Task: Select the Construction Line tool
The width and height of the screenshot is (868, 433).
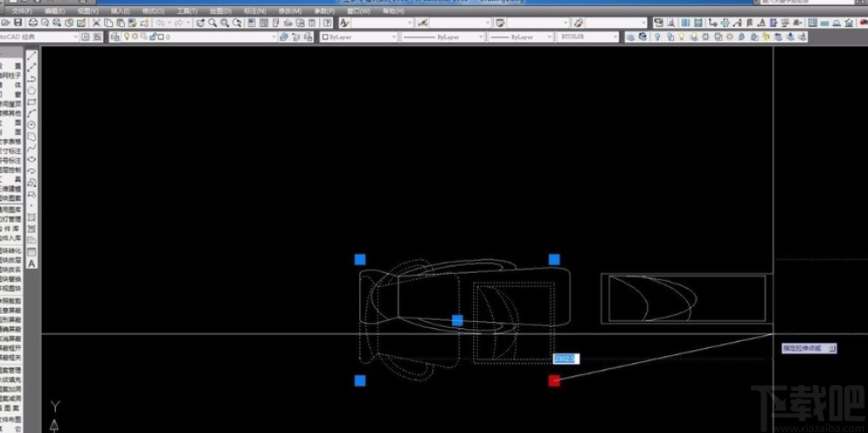Action: [32, 67]
